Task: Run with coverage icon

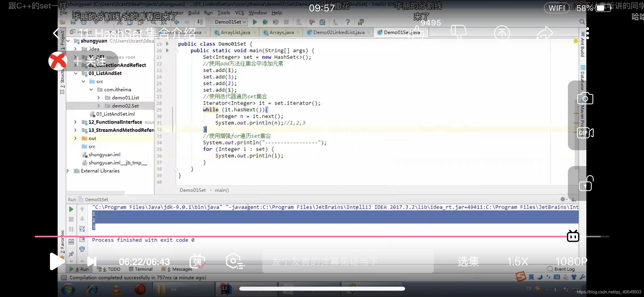Action: point(276,22)
